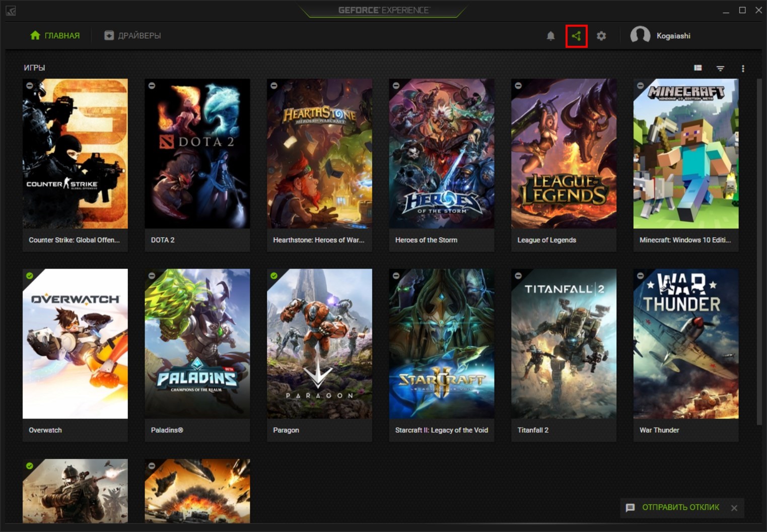Click status badge on League of Legends
The width and height of the screenshot is (767, 532).
518,86
